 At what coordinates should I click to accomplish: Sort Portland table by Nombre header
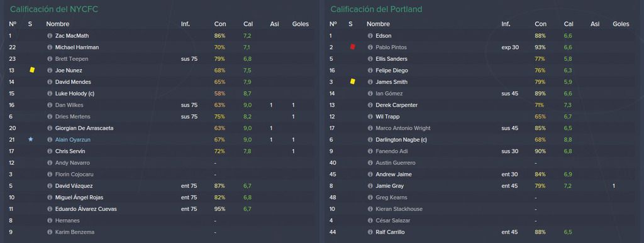click(378, 24)
